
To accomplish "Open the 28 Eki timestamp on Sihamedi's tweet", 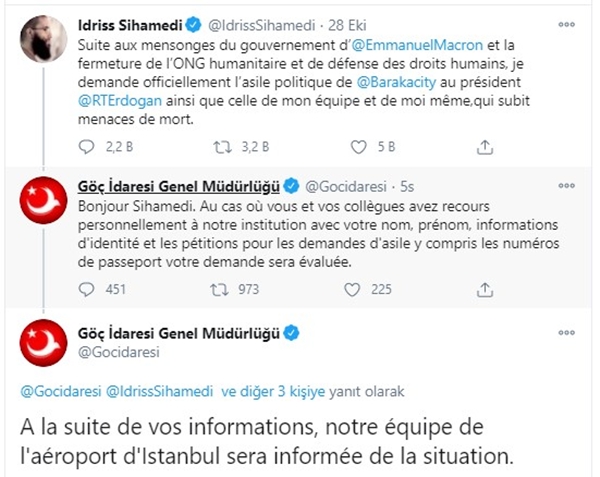I will pyautogui.click(x=347, y=25).
